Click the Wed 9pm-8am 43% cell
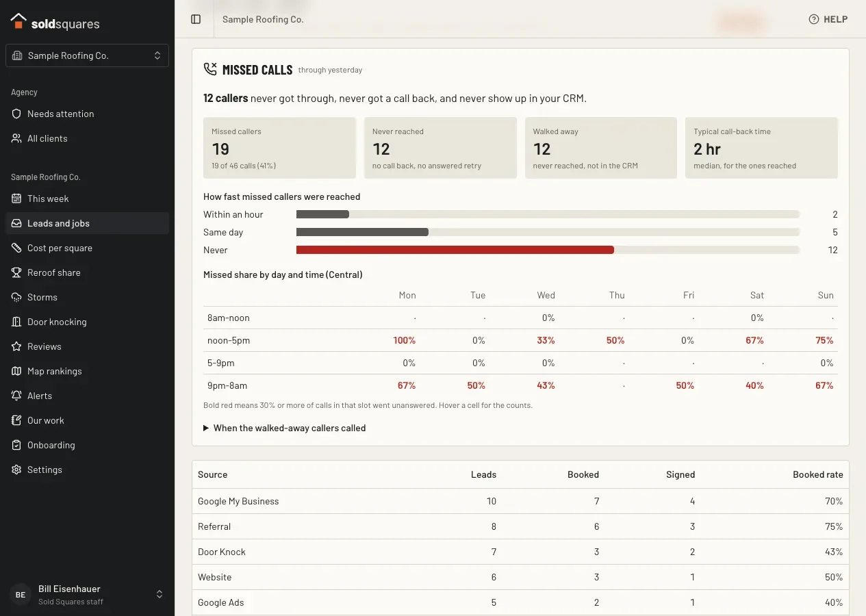 546,385
